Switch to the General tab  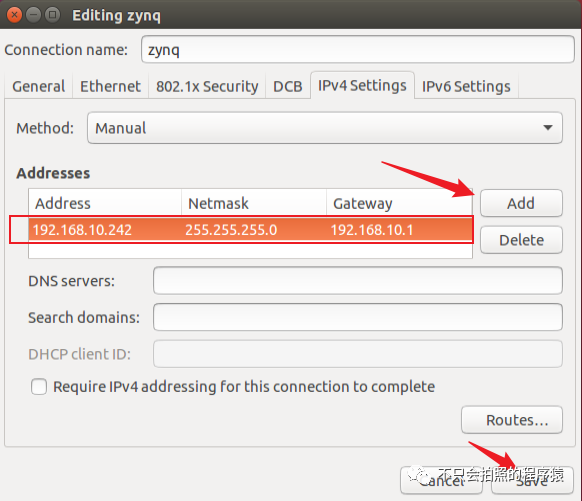(x=39, y=86)
